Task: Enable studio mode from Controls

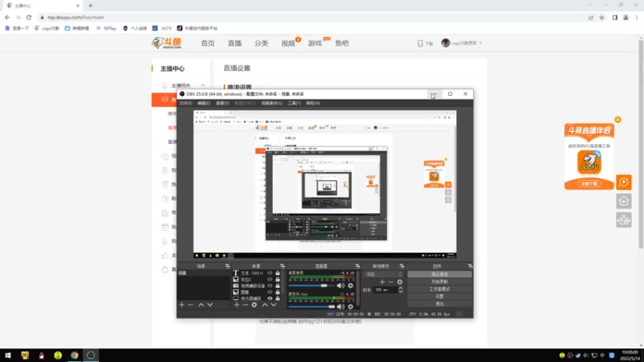Action: pos(440,289)
